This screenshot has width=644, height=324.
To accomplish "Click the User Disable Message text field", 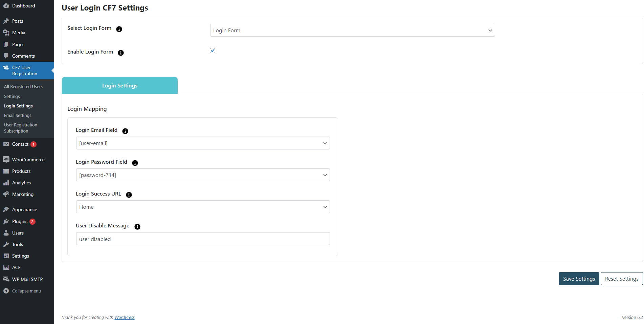I will [203, 239].
